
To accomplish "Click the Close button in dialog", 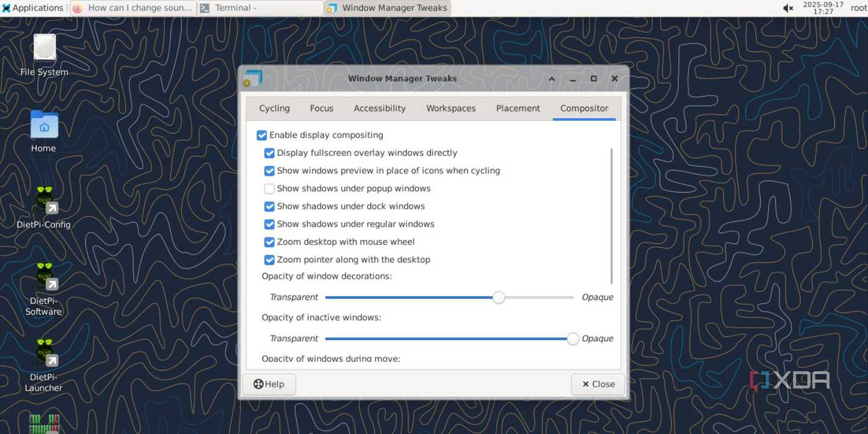I will coord(598,384).
